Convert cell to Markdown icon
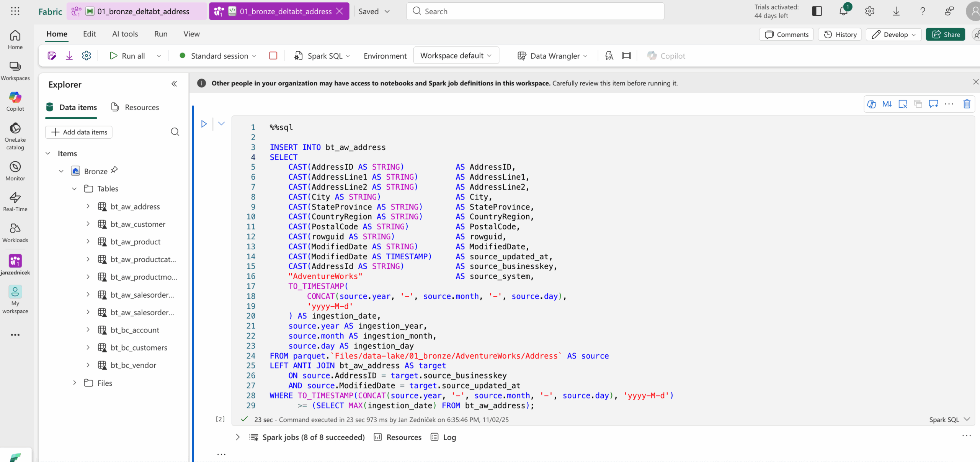Image resolution: width=980 pixels, height=462 pixels. [887, 104]
